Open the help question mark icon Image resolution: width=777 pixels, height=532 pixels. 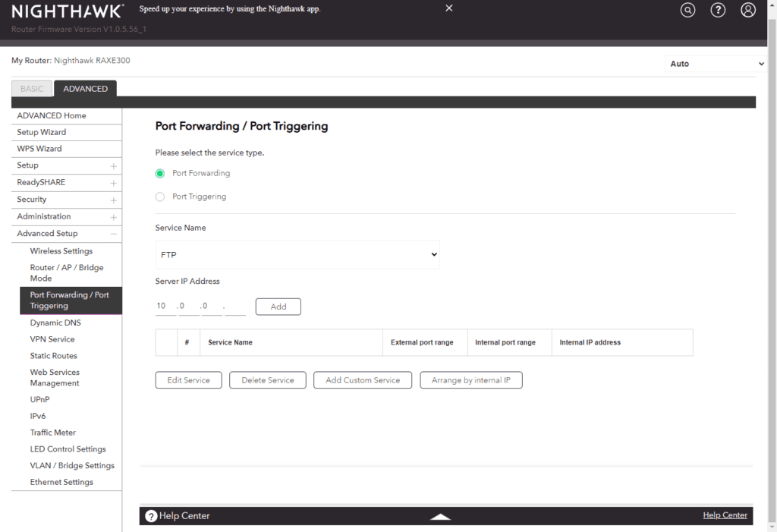(x=718, y=10)
